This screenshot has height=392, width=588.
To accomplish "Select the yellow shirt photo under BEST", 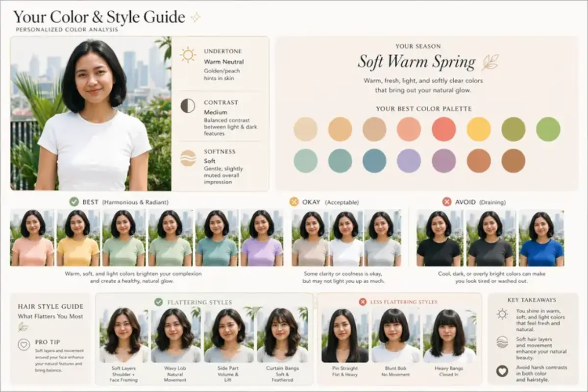I will click(78, 238).
